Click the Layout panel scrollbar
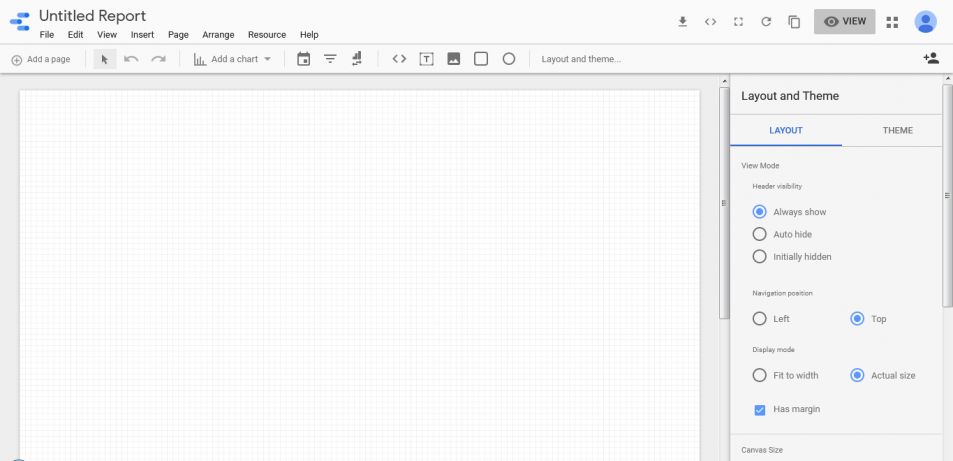This screenshot has height=461, width=953. pos(947,195)
